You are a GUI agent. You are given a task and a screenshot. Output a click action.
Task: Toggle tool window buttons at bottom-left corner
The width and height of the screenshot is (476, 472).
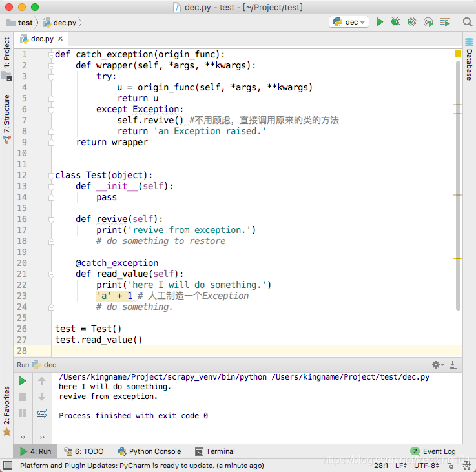coord(8,466)
